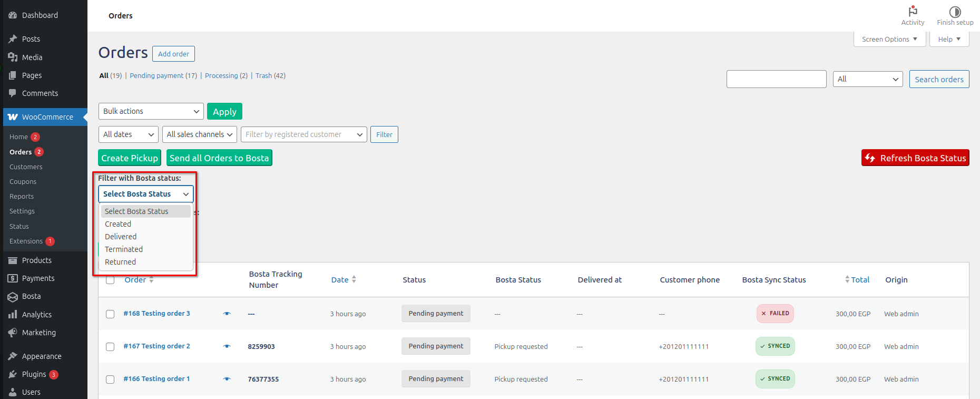Check the box for order #167

(110, 347)
